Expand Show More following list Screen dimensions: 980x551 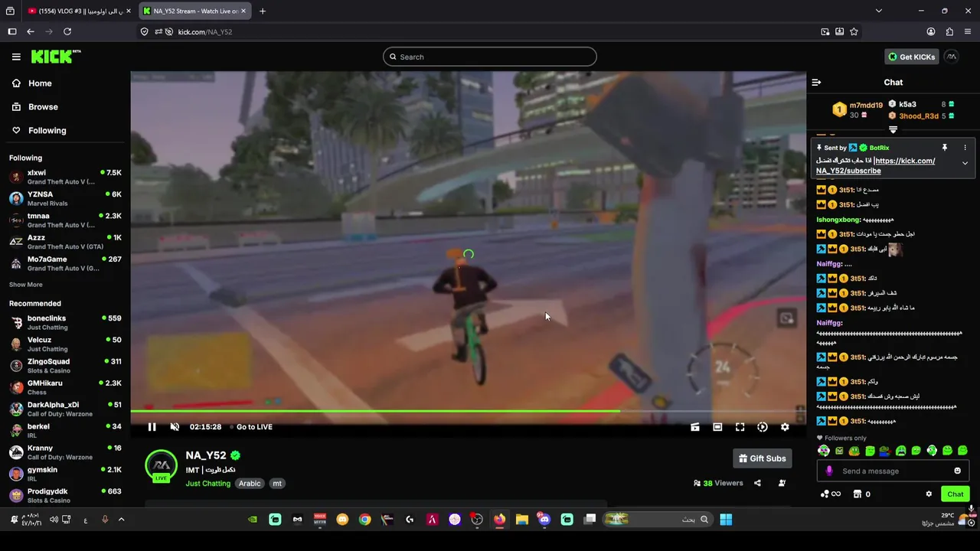tap(25, 285)
